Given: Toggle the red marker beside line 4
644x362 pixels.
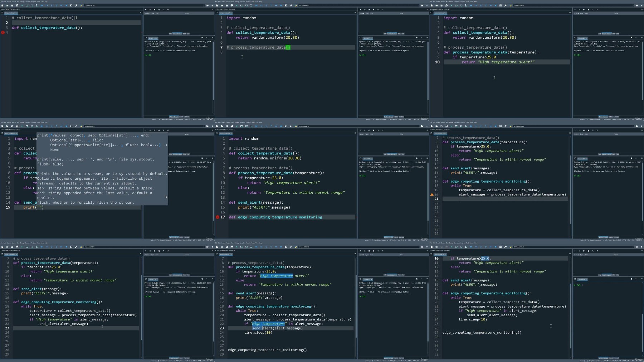Looking at the screenshot, I should point(3,33).
